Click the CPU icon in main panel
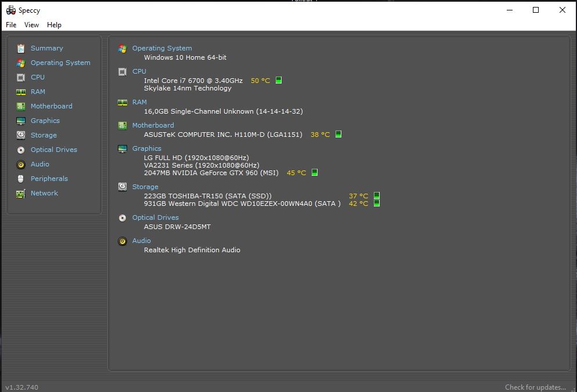 tap(122, 72)
